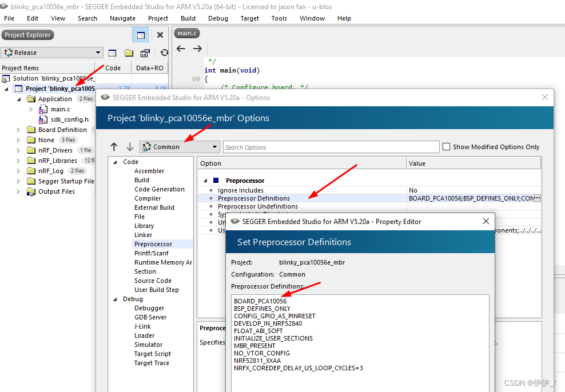Select the Solution 'blinky_pca10056e_' tree row
Screen dimensions: 565x392
click(x=48, y=78)
